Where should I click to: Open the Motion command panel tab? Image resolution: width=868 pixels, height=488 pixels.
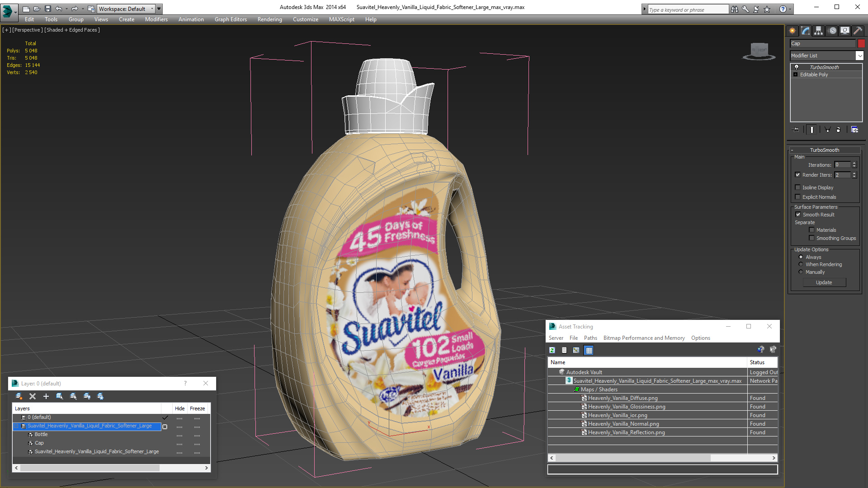coord(832,31)
